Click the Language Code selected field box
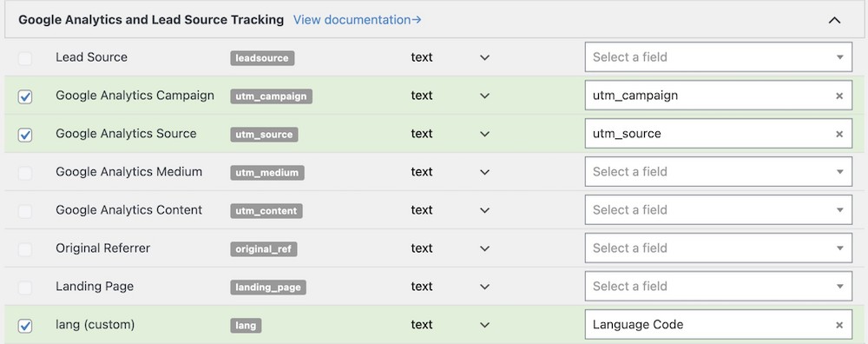The width and height of the screenshot is (868, 344). click(718, 325)
